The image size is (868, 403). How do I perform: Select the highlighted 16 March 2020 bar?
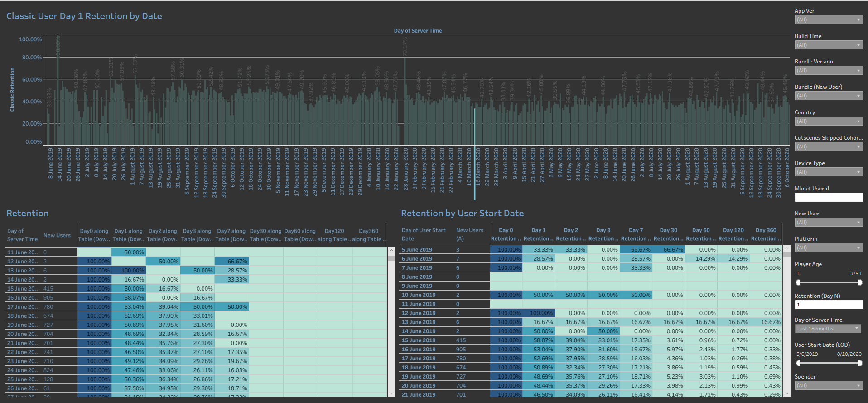coord(474,126)
